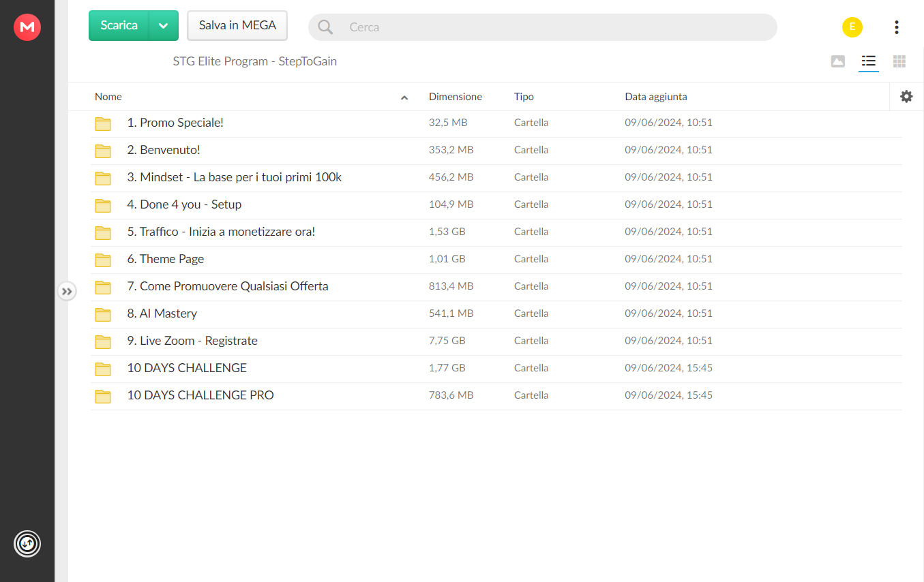
Task: Open the three-dot more options menu
Action: 896,27
